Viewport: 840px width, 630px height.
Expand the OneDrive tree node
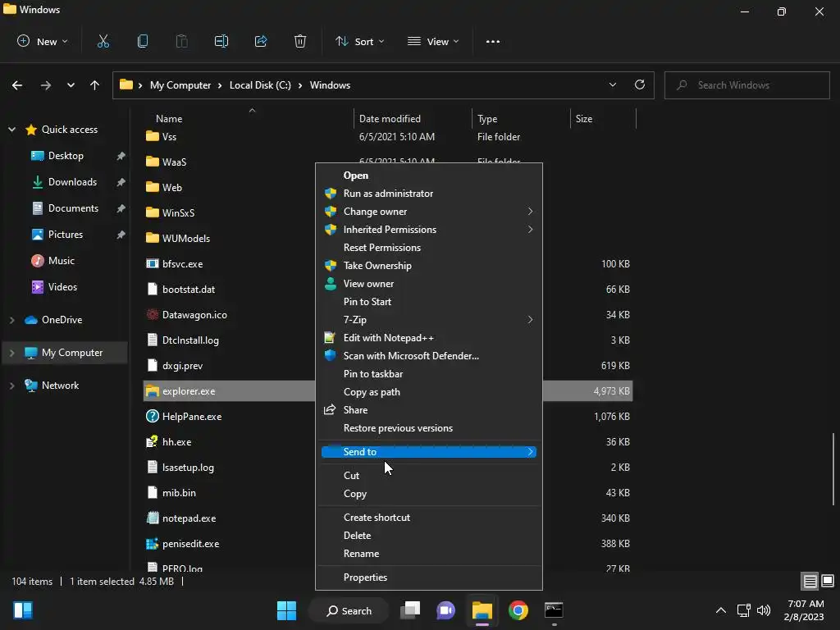[11, 320]
